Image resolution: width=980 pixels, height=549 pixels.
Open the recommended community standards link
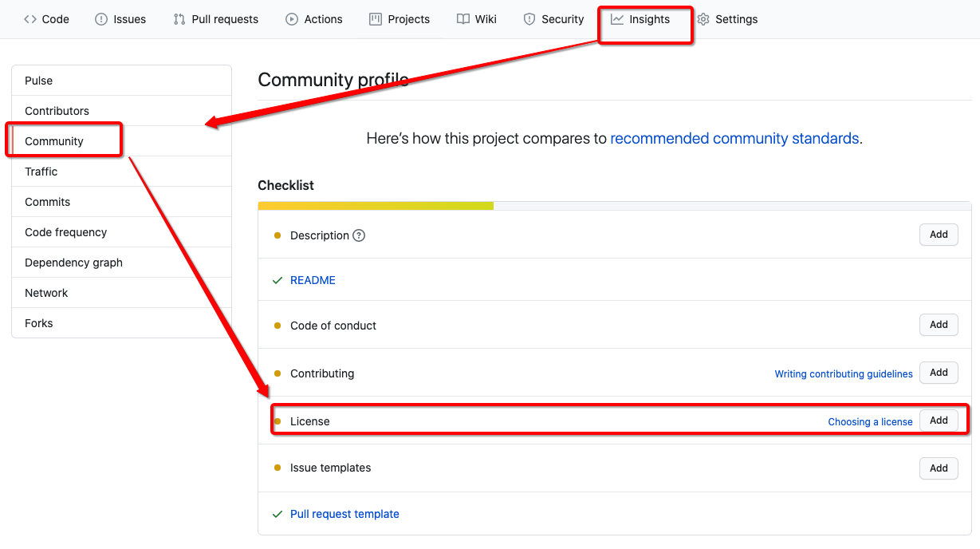click(x=734, y=138)
